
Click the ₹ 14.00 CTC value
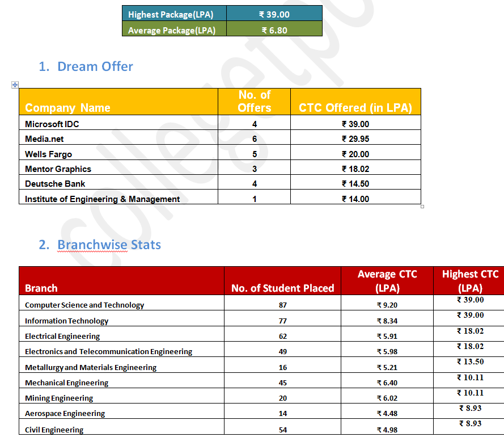[x=355, y=199]
